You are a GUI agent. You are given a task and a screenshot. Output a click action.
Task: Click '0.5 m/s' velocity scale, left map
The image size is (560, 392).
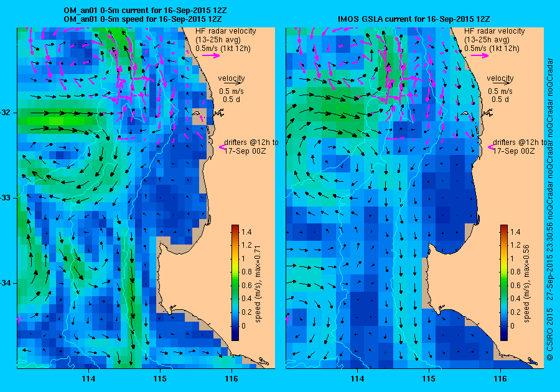coord(231,91)
